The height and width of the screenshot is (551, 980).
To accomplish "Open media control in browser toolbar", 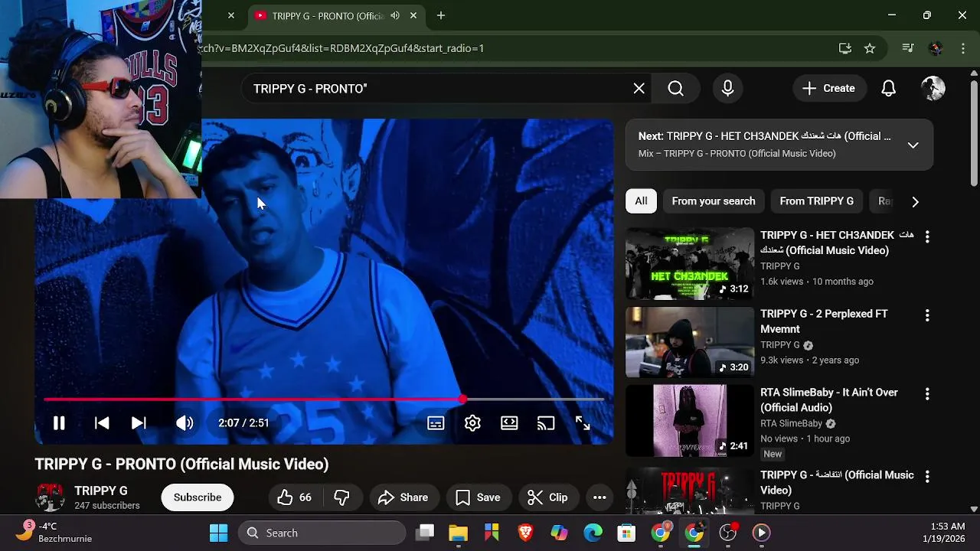I will 908,48.
